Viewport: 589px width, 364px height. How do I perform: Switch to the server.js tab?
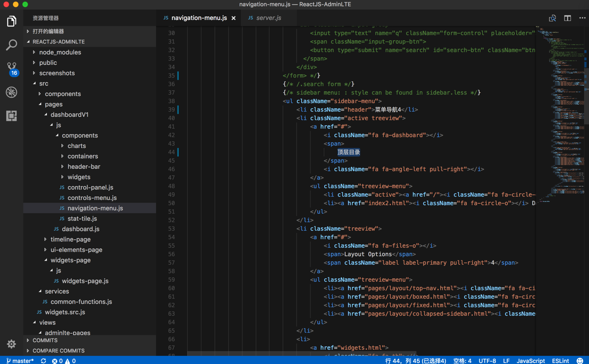pos(268,18)
